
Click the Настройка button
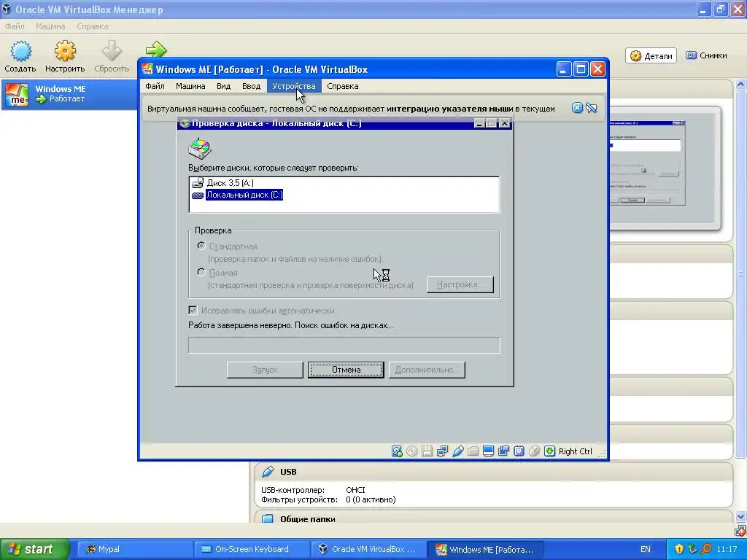click(460, 284)
